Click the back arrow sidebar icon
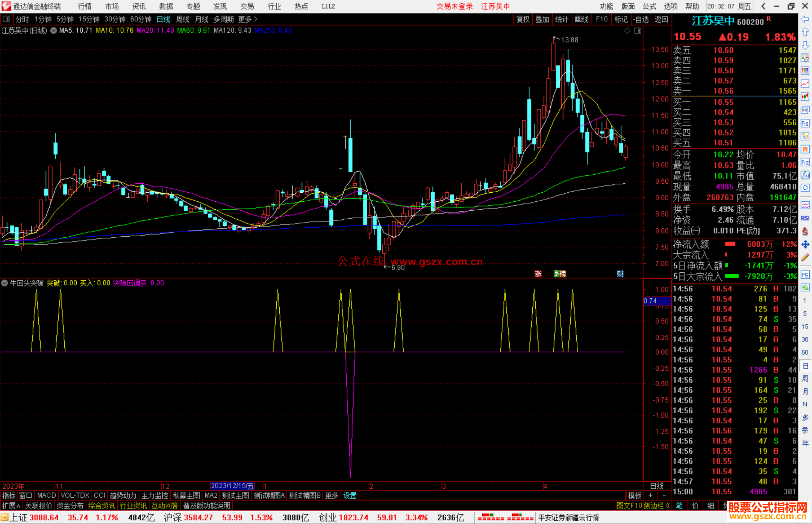The image size is (812, 524). (805, 19)
